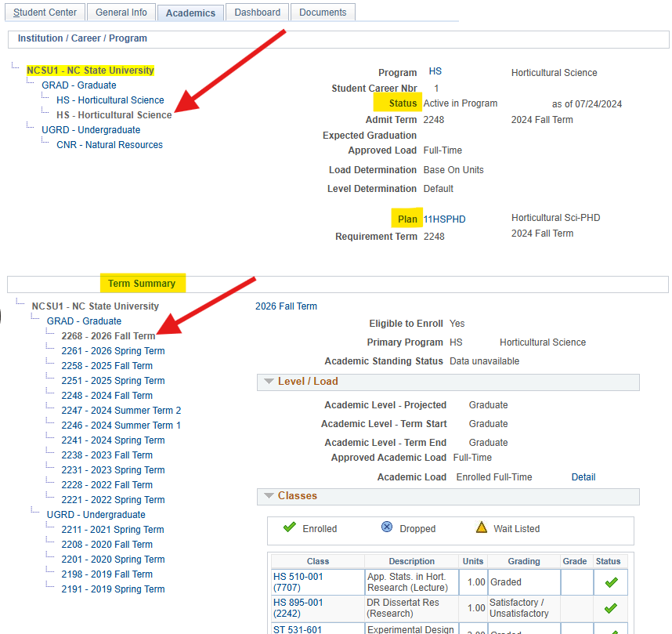Click the Dropped blue X legend icon
The image size is (672, 634).
click(x=387, y=527)
